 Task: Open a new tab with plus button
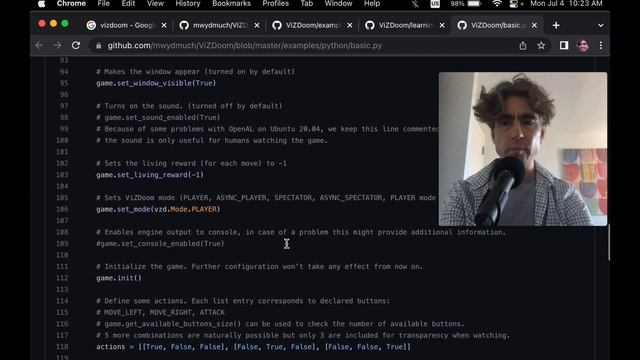pyautogui.click(x=556, y=25)
